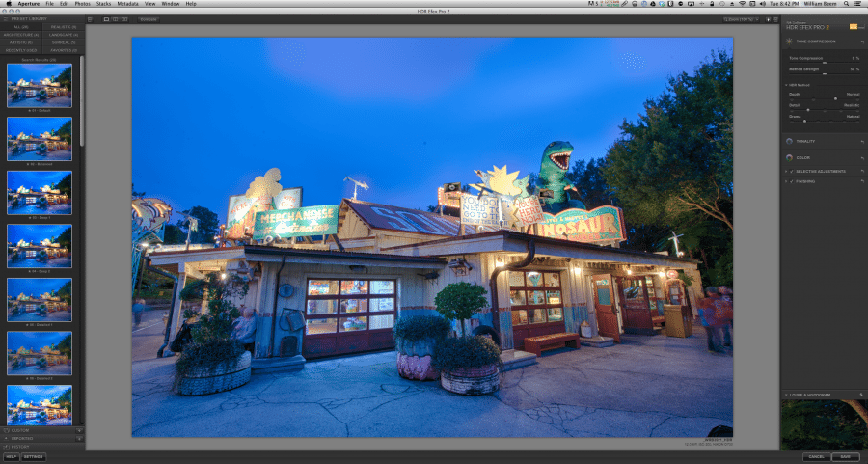Reset the Finishing section
The width and height of the screenshot is (868, 464).
(862, 181)
